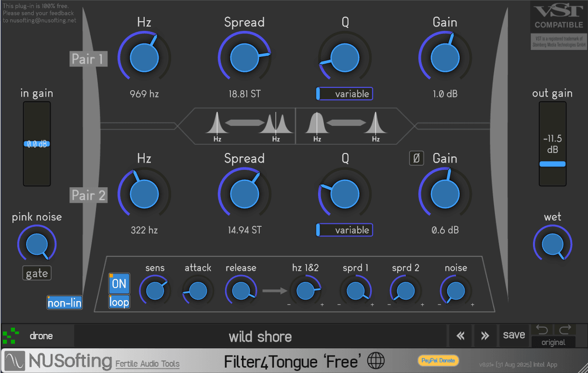Screen dimensions: 588x373
Task: Click the green preset bank icon
Action: [11, 336]
